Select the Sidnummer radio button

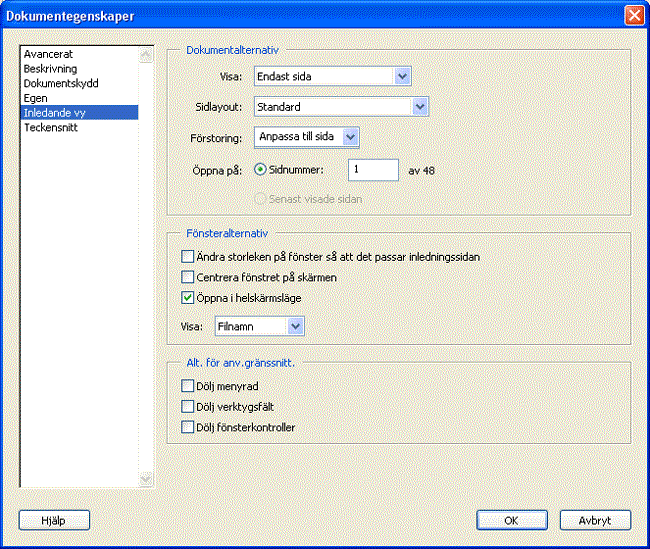pos(260,170)
